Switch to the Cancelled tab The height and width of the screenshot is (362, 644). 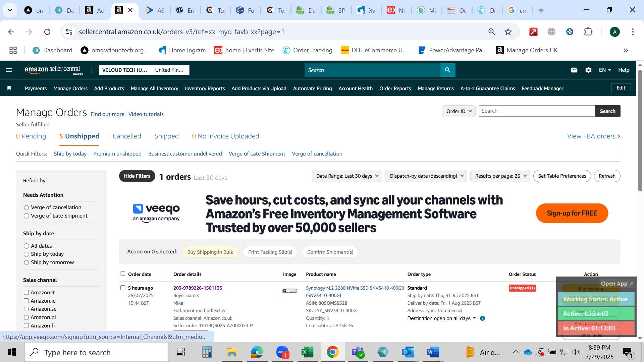pyautogui.click(x=127, y=136)
